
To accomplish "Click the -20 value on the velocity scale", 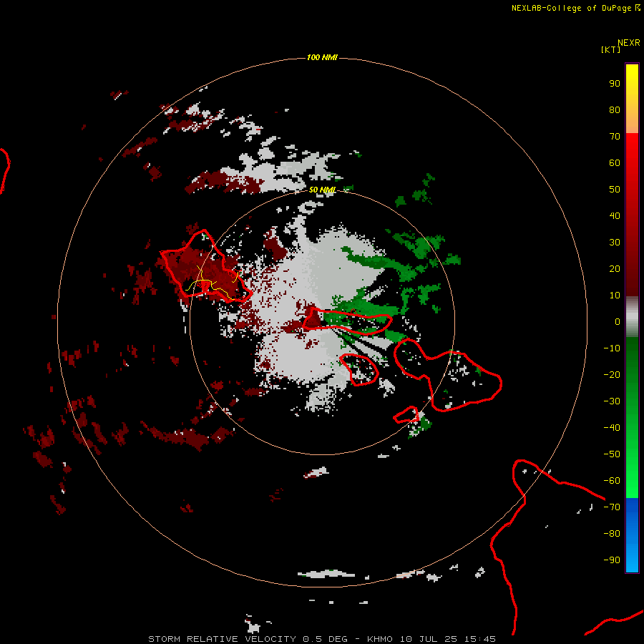I will pos(612,375).
